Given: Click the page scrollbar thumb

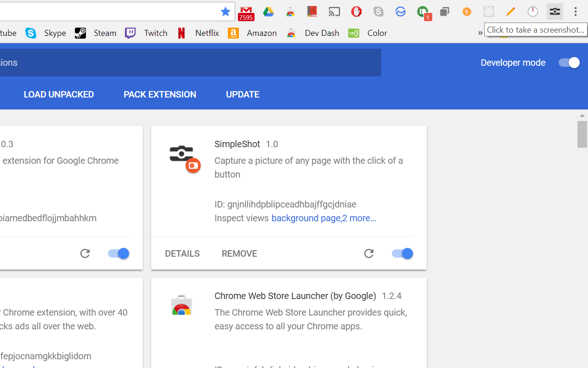Looking at the screenshot, I should coord(582,134).
